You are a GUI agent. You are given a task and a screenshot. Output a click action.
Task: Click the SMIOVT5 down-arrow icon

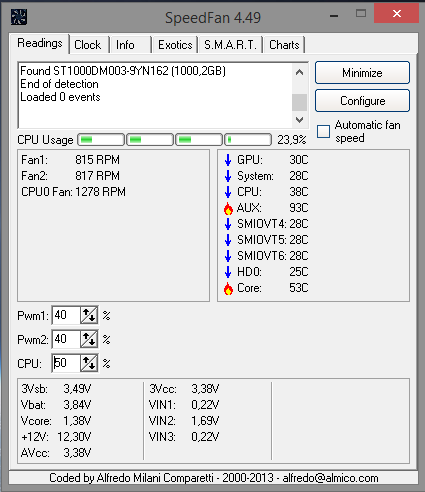pyautogui.click(x=228, y=240)
